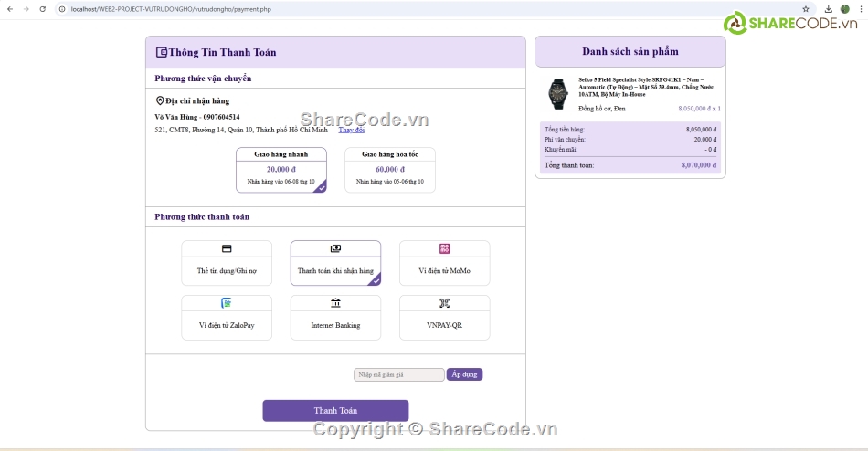Bookmark this page with the star icon
868x451 pixels.
pos(805,9)
